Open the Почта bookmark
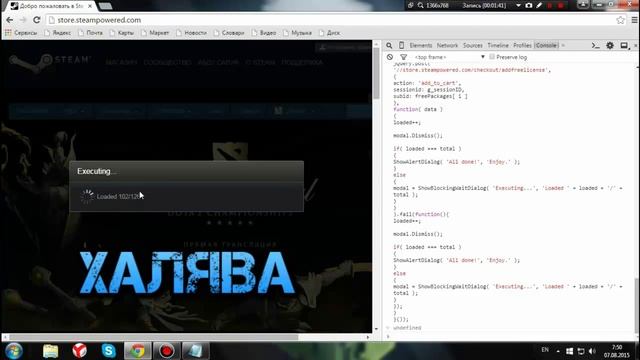The width and height of the screenshot is (640, 360). tap(91, 33)
